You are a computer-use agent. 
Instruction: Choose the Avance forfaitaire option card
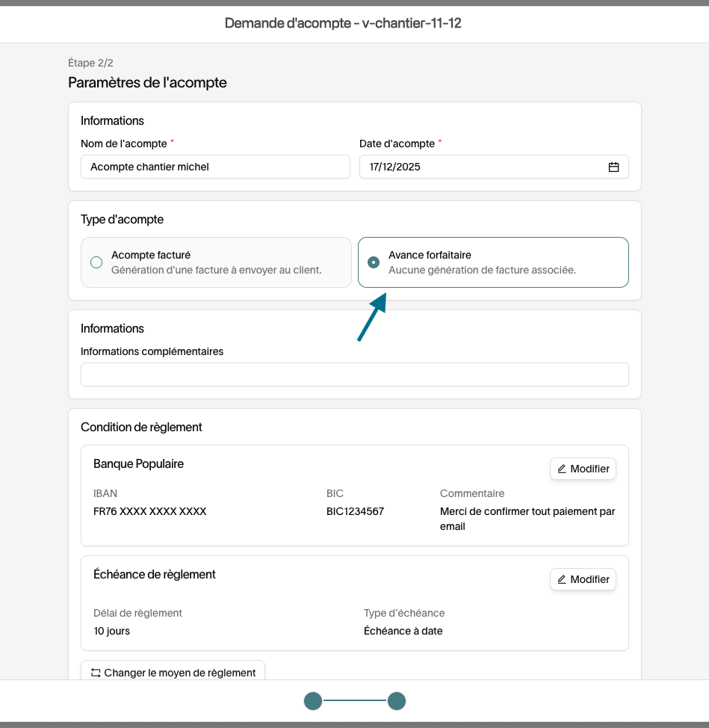click(x=493, y=262)
